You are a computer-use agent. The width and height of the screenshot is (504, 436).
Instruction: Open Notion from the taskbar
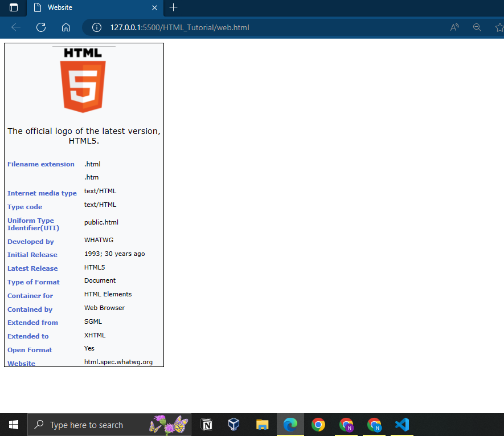pos(206,425)
